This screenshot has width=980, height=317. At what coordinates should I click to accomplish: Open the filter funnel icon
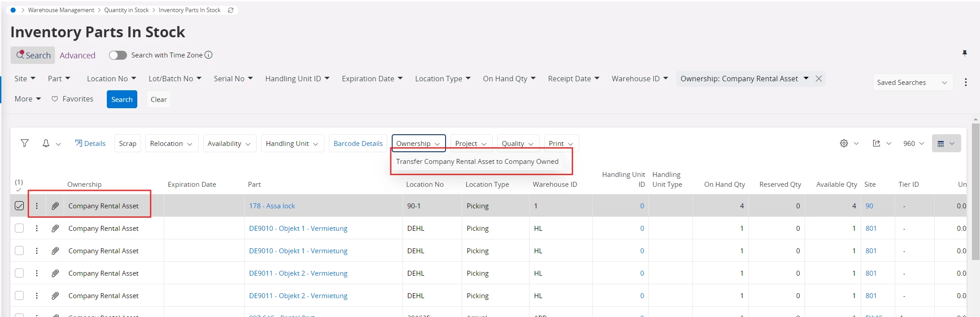25,143
